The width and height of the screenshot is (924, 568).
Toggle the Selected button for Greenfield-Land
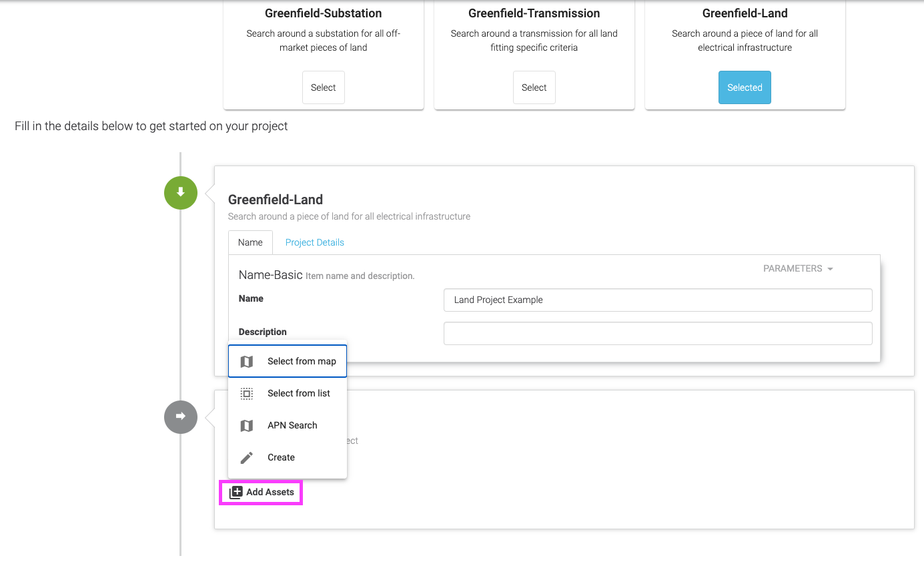[745, 87]
